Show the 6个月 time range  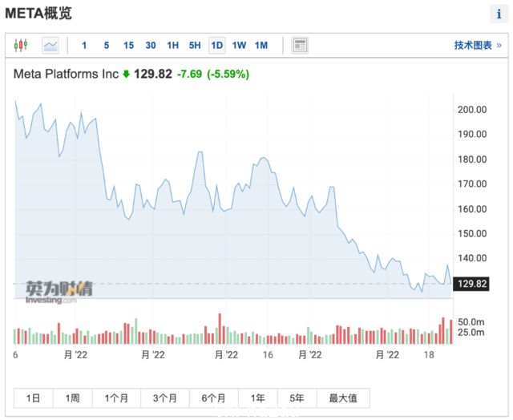214,398
